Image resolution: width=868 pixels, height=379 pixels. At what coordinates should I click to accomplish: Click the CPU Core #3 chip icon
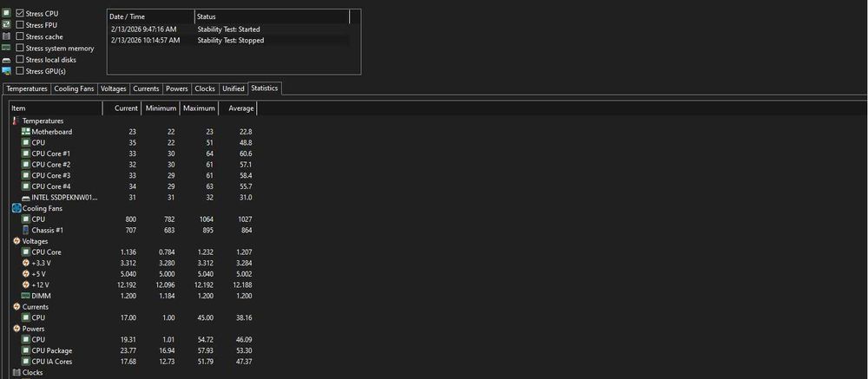pyautogui.click(x=25, y=175)
